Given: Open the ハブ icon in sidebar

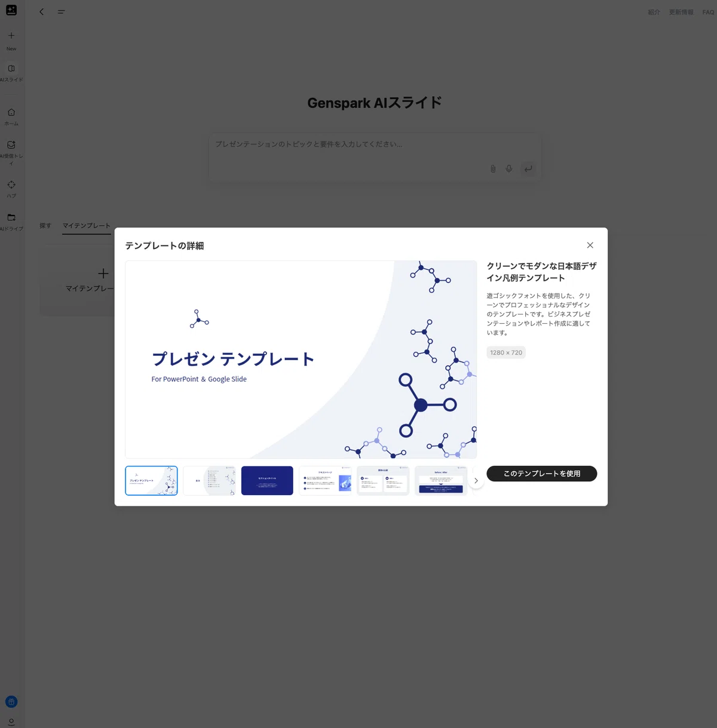Looking at the screenshot, I should click(x=11, y=185).
